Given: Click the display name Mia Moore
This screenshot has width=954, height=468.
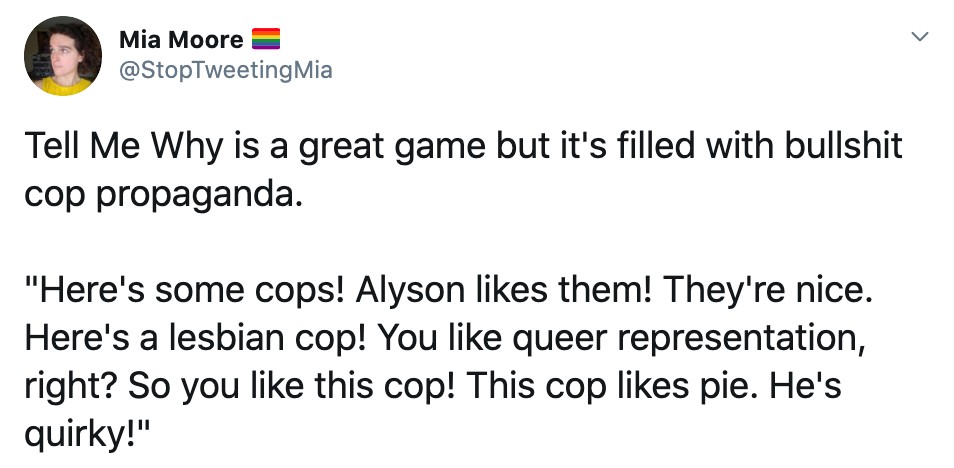Looking at the screenshot, I should pos(180,40).
